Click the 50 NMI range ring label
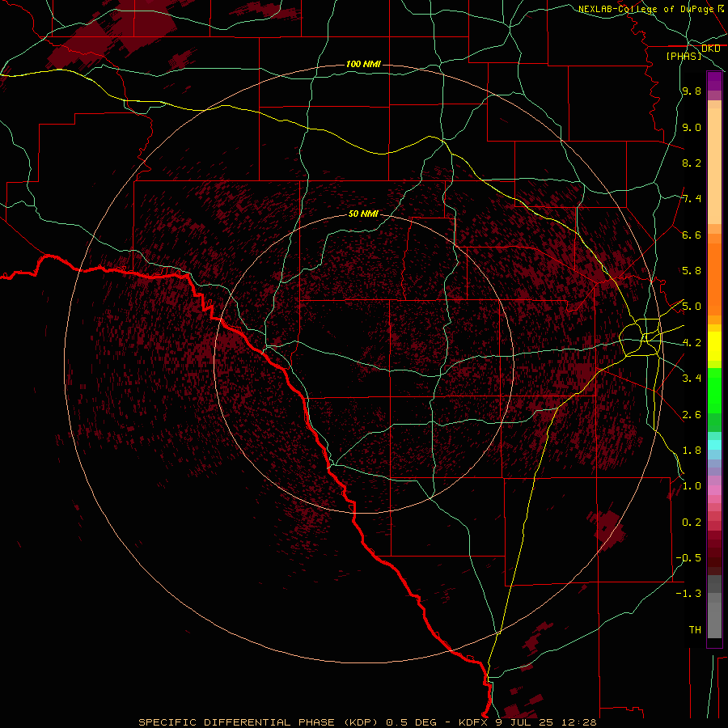 pos(363,214)
